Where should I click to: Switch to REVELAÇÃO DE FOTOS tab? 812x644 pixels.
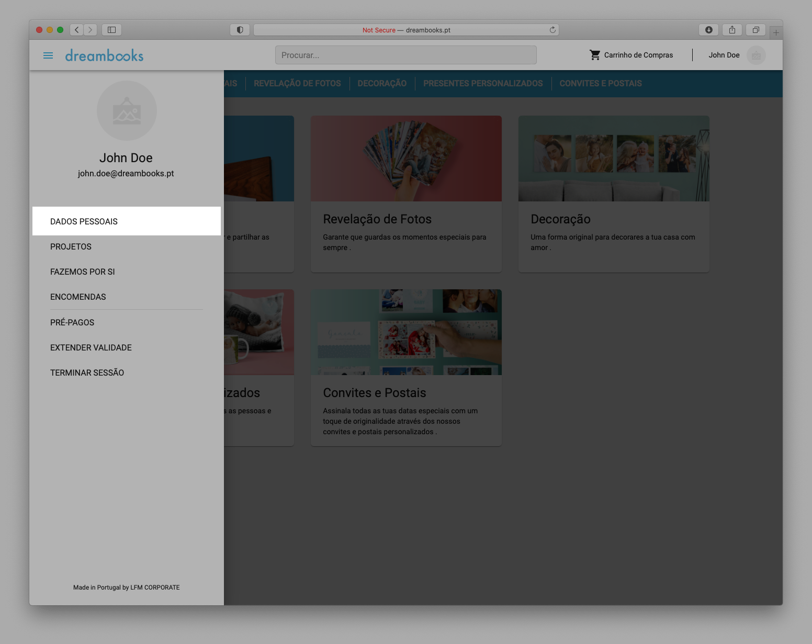click(297, 83)
